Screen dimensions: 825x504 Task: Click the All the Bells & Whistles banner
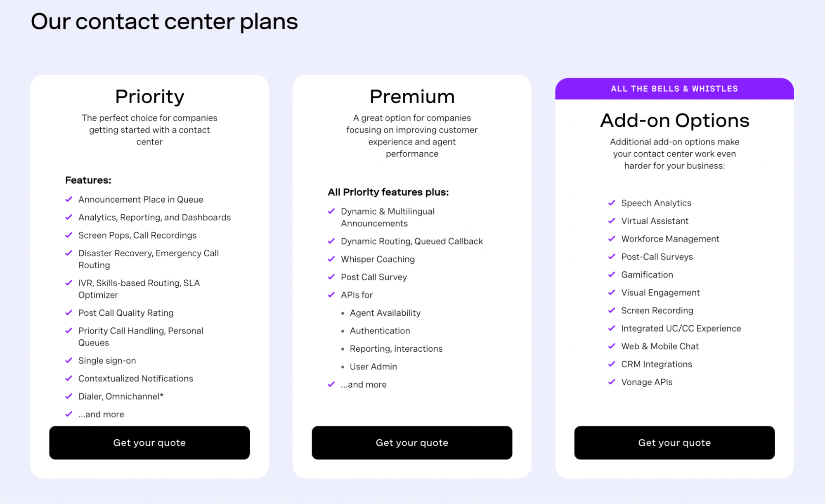coord(674,89)
